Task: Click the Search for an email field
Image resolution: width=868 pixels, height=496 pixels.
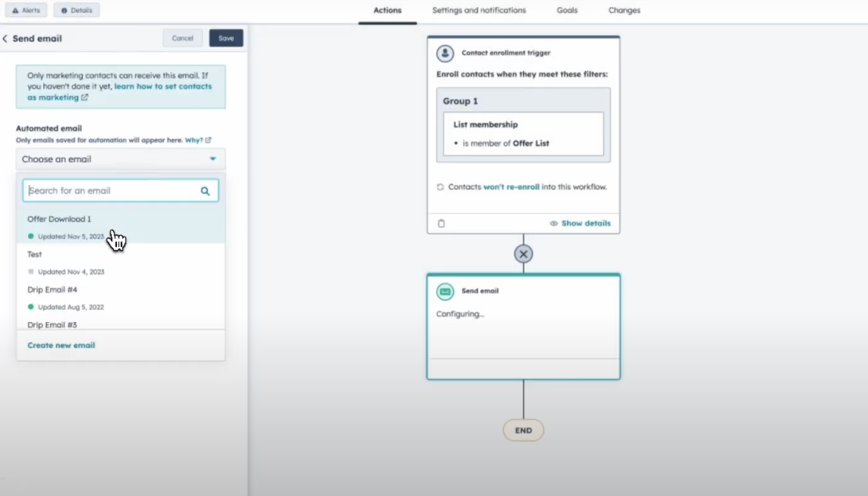Action: pyautogui.click(x=121, y=191)
